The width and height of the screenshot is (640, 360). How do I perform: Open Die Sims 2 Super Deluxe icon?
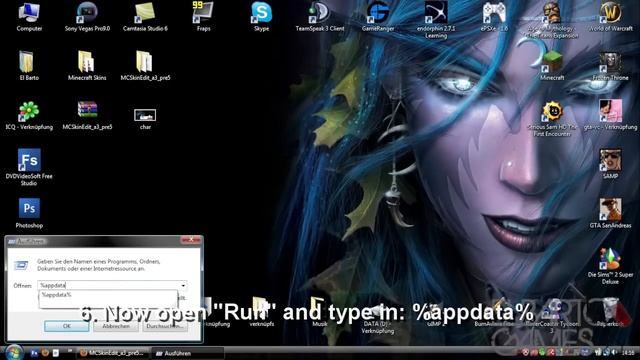(611, 266)
